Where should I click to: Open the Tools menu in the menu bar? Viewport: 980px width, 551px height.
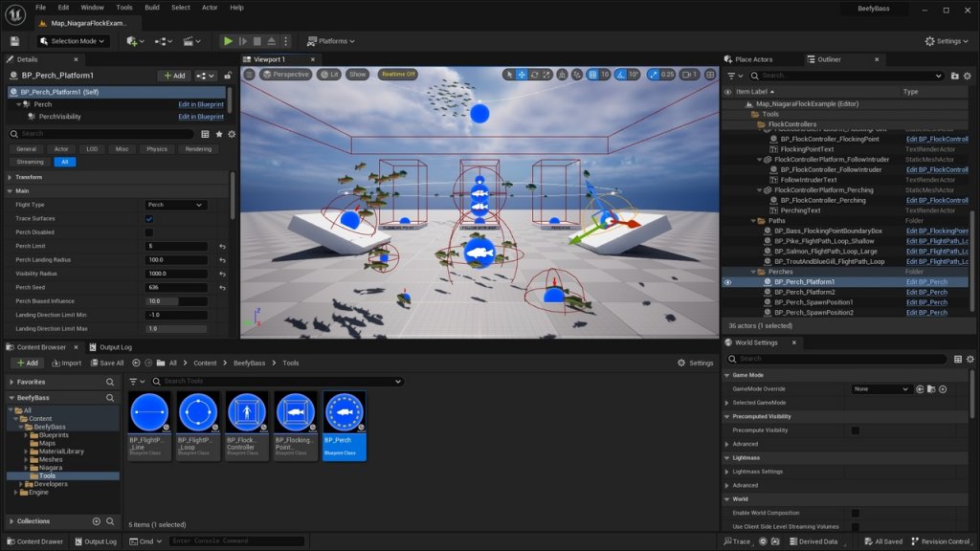pyautogui.click(x=123, y=8)
